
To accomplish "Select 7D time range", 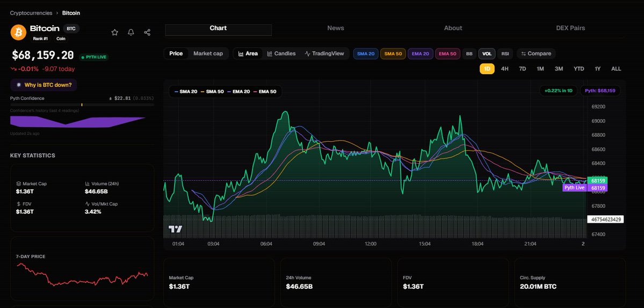I will (523, 69).
